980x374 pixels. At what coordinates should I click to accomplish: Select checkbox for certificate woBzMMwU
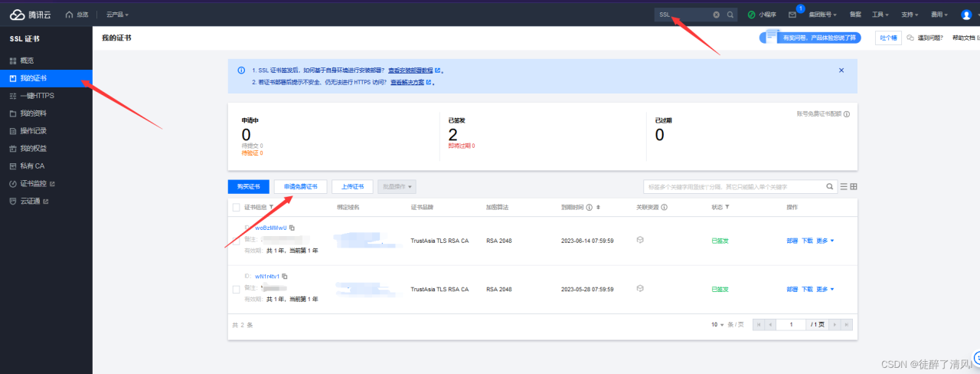click(x=236, y=241)
